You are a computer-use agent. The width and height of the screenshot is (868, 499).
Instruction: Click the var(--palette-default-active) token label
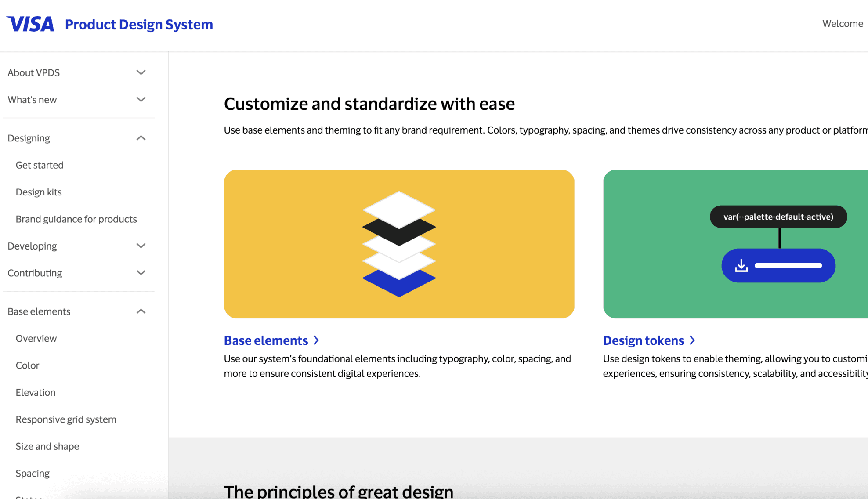(x=778, y=217)
